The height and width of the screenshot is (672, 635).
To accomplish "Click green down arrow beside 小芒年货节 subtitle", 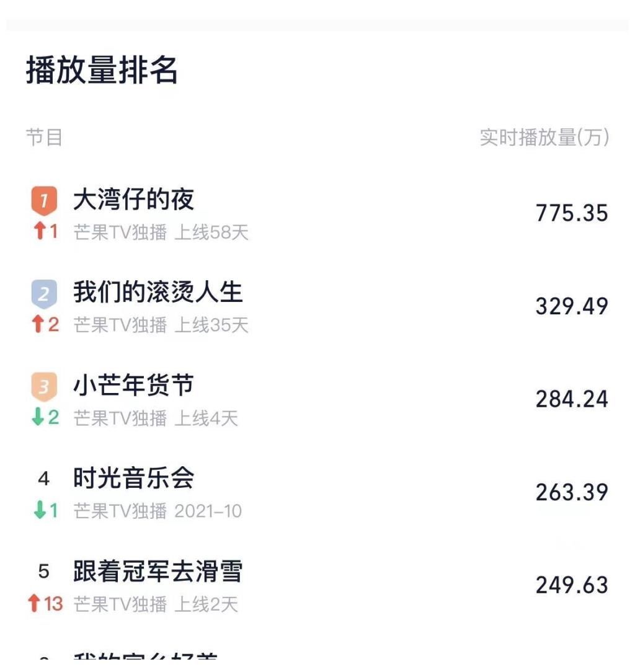I will 39,417.
